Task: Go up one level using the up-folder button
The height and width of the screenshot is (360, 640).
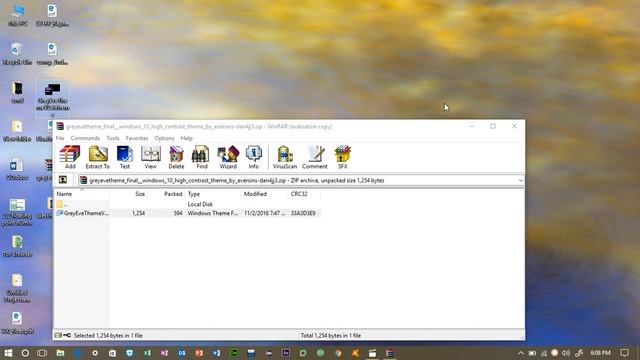Action: click(63, 180)
